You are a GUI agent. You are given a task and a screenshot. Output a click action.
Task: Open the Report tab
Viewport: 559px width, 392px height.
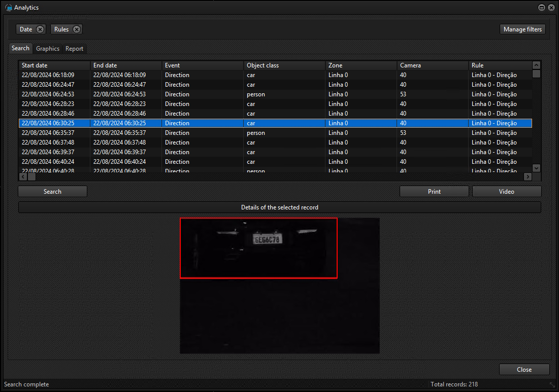click(x=74, y=49)
